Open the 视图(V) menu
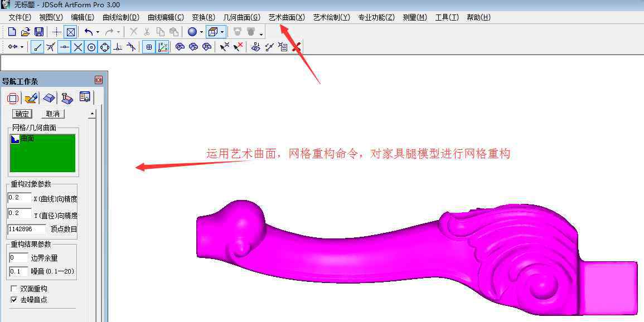This screenshot has width=644, height=322. [x=51, y=17]
